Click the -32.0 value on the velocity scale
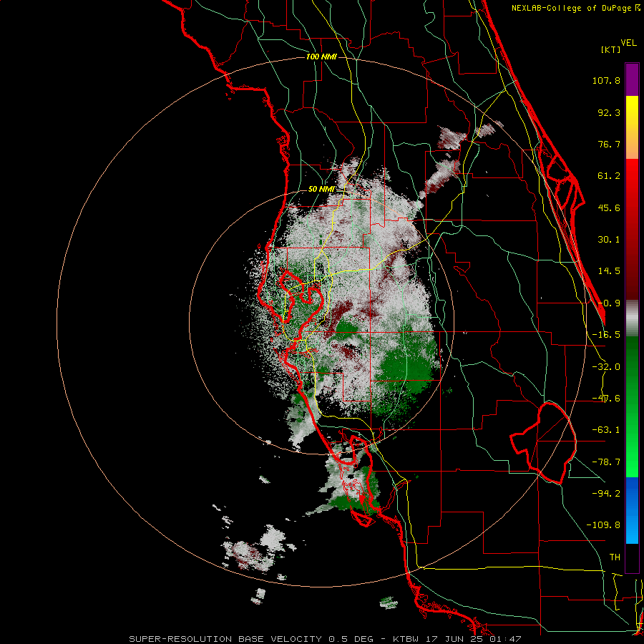Image resolution: width=644 pixels, height=644 pixels. coord(606,367)
